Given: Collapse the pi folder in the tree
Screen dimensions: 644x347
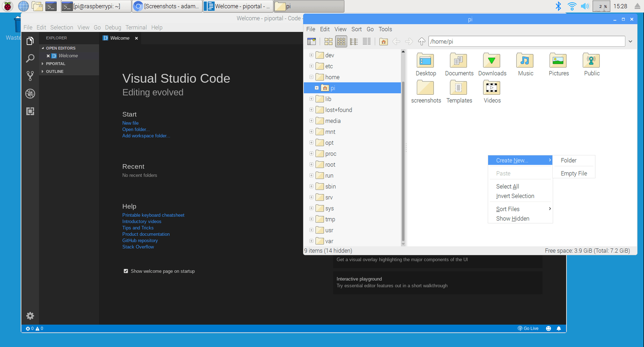Looking at the screenshot, I should tap(316, 88).
